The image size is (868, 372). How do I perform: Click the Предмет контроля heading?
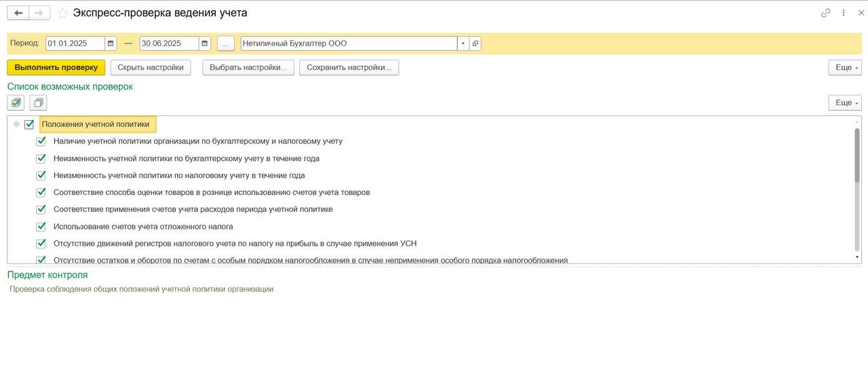pos(47,275)
